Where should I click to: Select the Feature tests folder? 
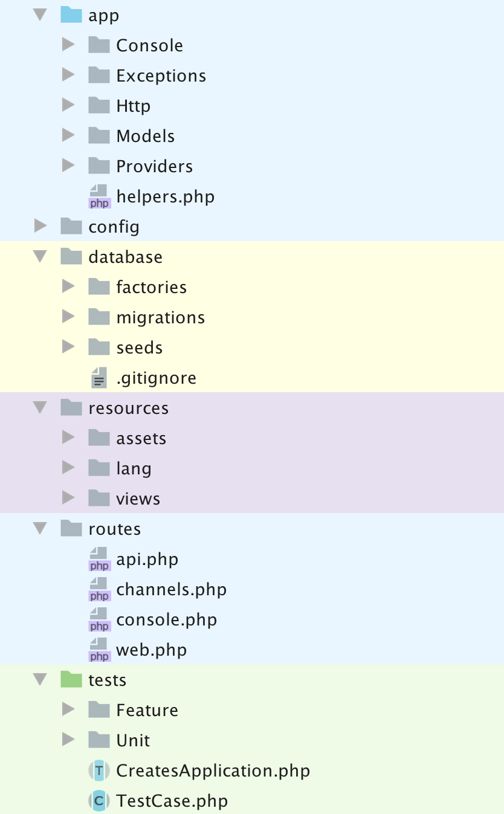(x=147, y=710)
